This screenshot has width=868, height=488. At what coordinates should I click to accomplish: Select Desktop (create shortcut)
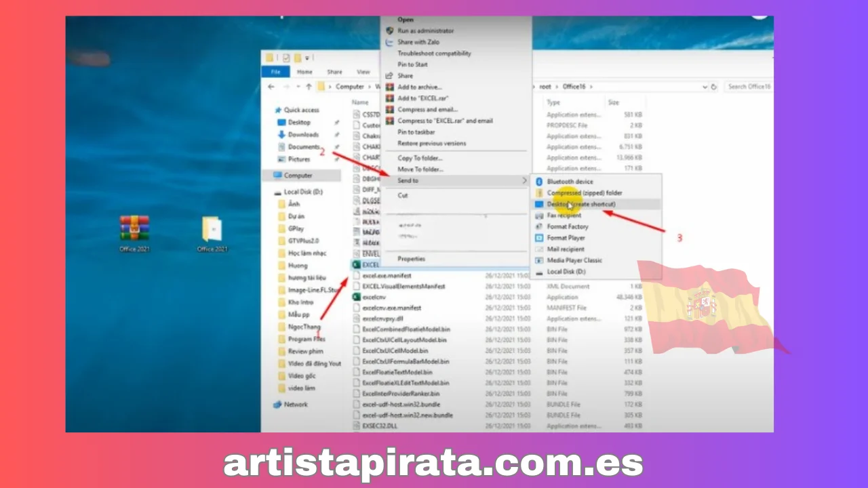581,204
